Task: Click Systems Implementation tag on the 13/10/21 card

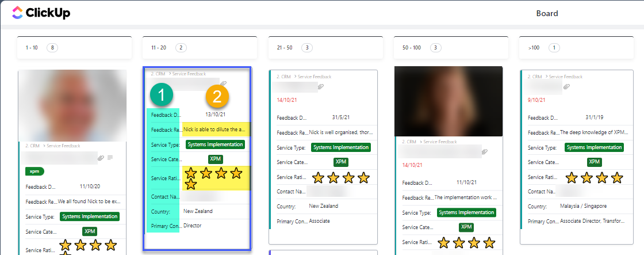Action: coord(216,144)
